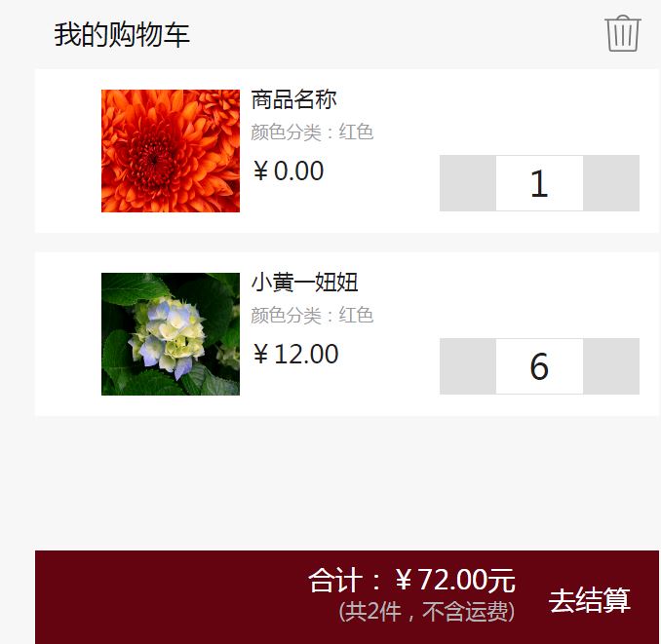This screenshot has width=661, height=644.
Task: Click 颜色分类：红色 under 小黄一妞妞
Action: pos(312,316)
